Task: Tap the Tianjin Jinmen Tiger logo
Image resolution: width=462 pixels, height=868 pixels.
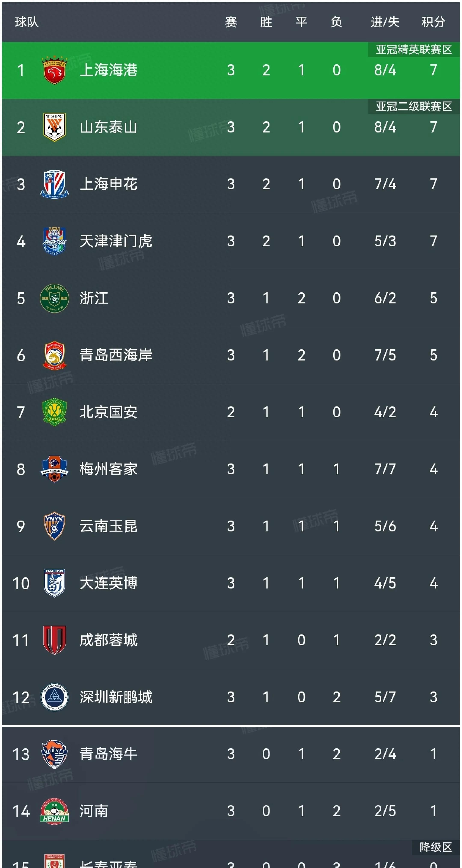Action: click(54, 241)
